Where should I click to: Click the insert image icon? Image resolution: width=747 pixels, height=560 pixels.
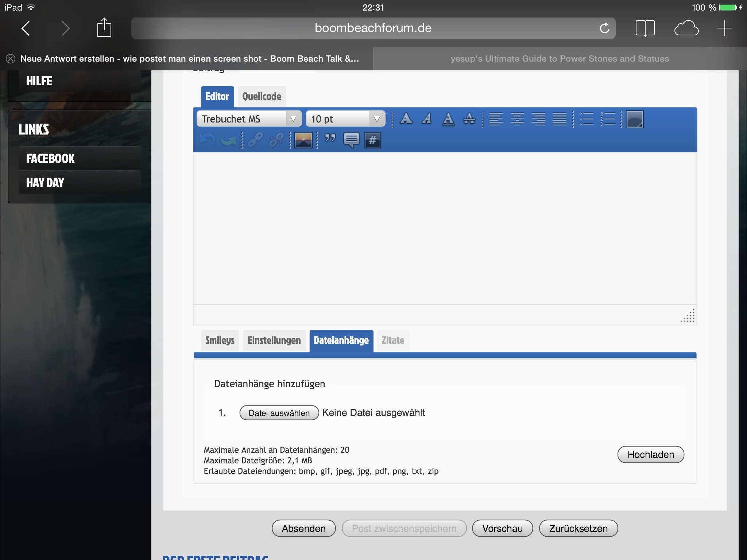[x=303, y=140]
